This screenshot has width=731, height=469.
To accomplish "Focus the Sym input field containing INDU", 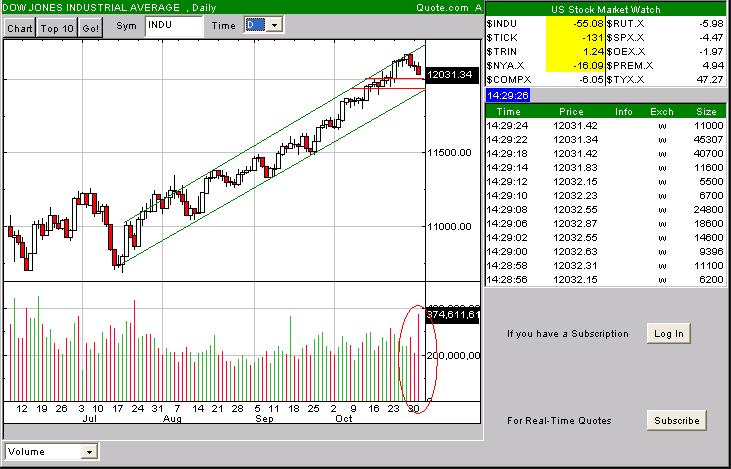I will coord(174,26).
